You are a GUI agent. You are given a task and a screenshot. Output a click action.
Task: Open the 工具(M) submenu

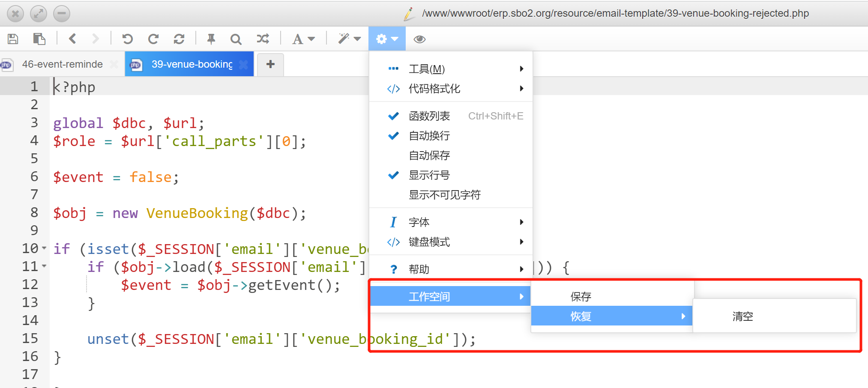(x=451, y=69)
